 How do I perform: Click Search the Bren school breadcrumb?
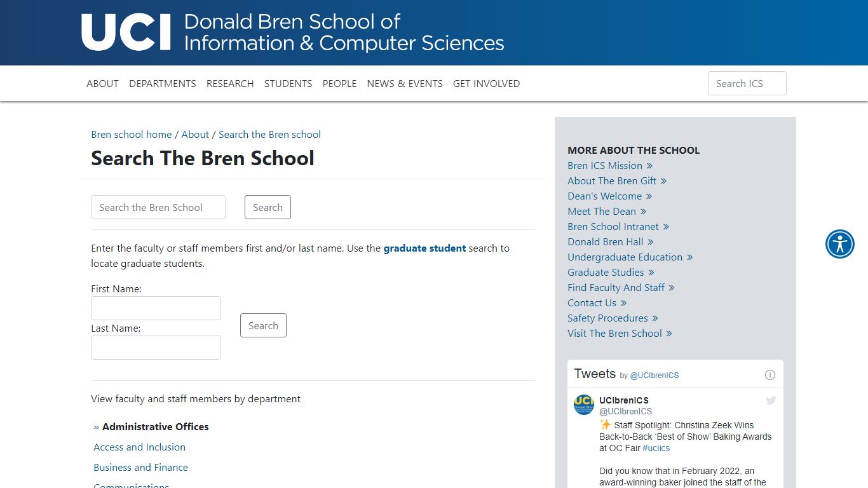pyautogui.click(x=269, y=135)
